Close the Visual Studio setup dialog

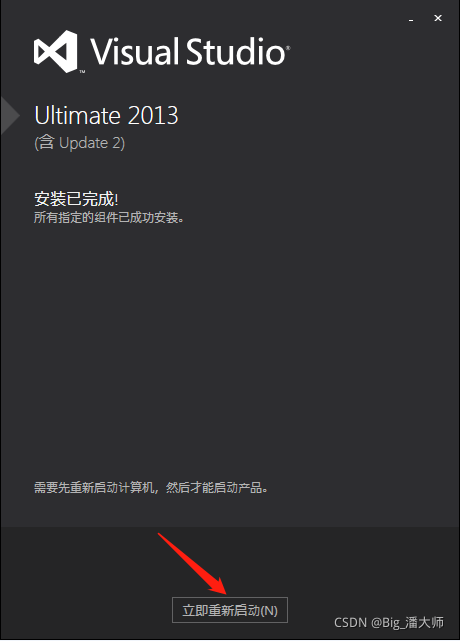[438, 18]
